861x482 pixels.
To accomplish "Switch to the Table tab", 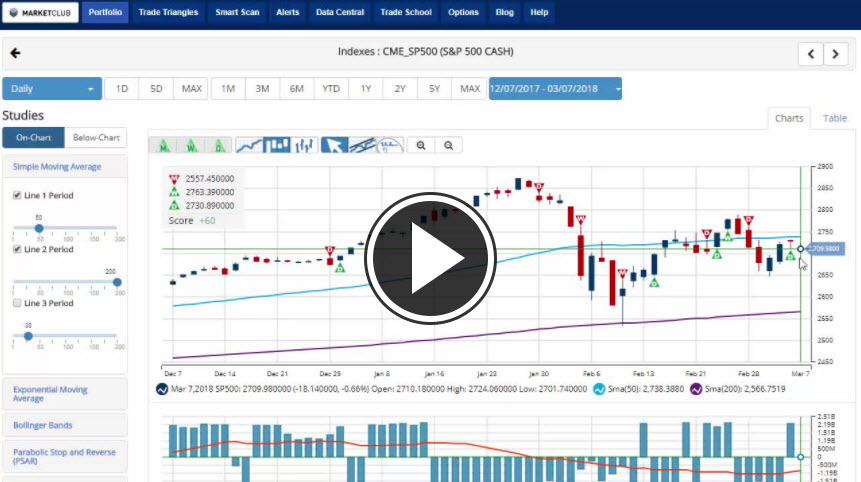I will pyautogui.click(x=835, y=118).
